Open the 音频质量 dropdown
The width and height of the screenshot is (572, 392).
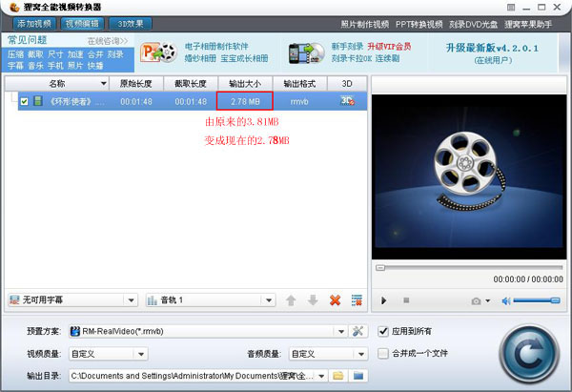tap(328, 354)
